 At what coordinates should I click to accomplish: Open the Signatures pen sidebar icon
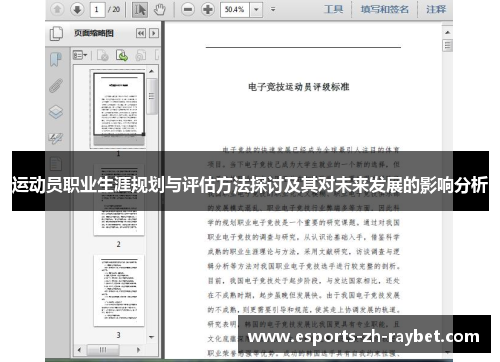click(x=56, y=138)
